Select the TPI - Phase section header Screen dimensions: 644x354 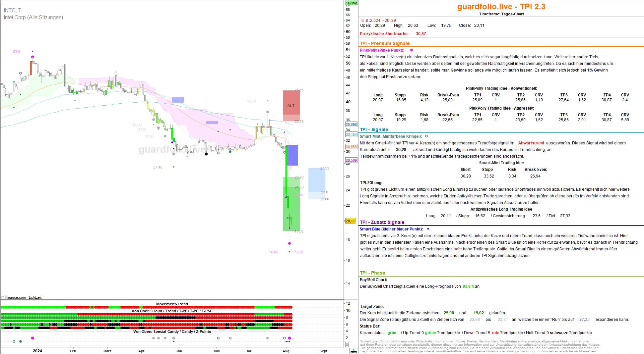(x=372, y=273)
